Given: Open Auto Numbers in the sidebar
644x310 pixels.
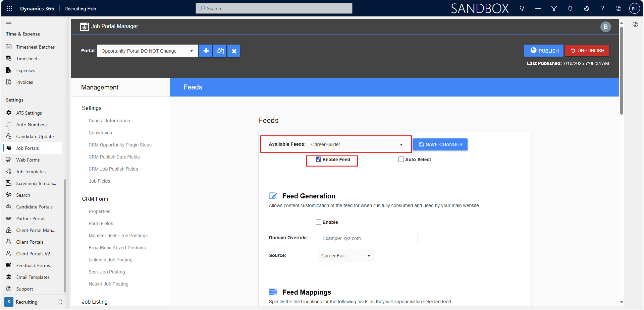Looking at the screenshot, I should [32, 125].
